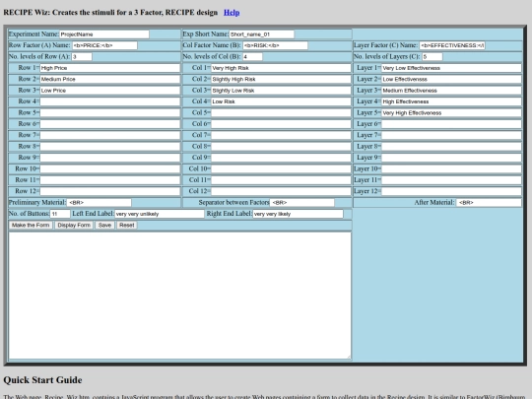The height and width of the screenshot is (399, 532).
Task: Edit the Separator between Factors field
Action: (x=302, y=203)
